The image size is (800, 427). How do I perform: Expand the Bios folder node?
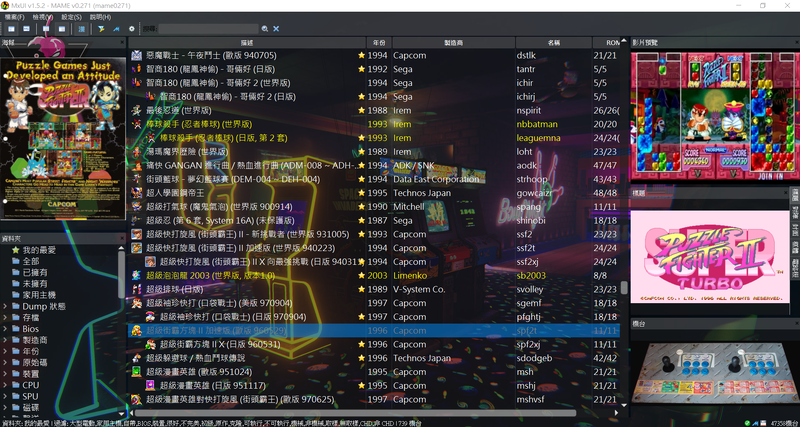[x=5, y=329]
